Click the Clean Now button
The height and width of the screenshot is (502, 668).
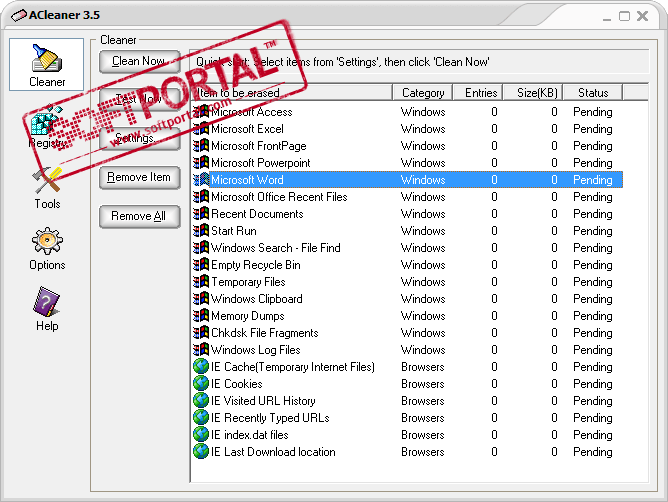coord(139,61)
